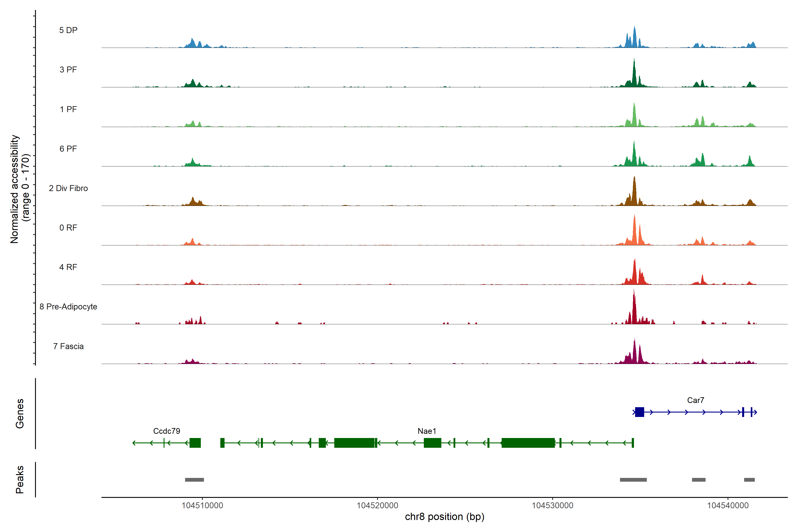
Task: Click the Nae1 gene label
Action: coord(426,431)
